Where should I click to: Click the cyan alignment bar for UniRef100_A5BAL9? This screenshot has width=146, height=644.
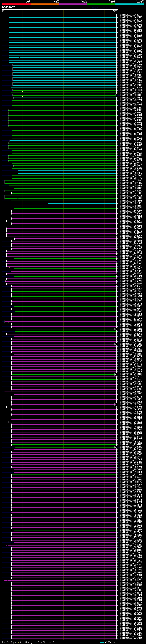coord(68,173)
